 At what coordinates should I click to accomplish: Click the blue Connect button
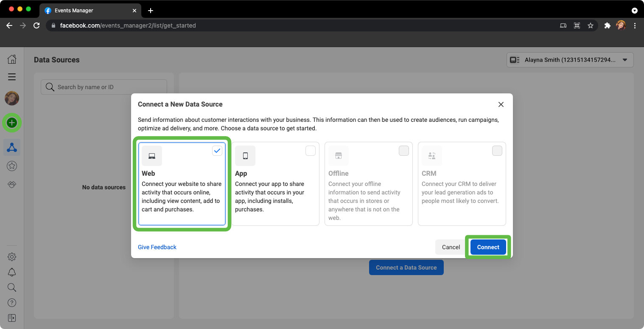click(488, 247)
